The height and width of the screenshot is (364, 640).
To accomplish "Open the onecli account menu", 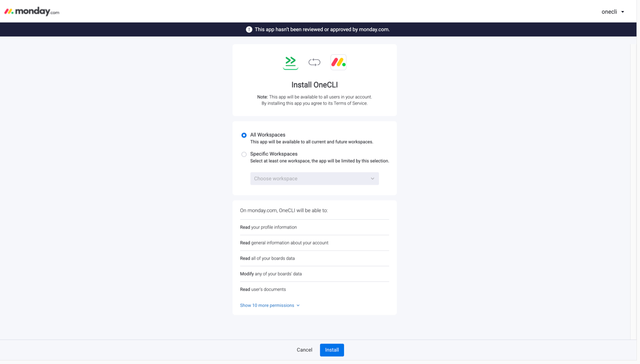I will [613, 12].
